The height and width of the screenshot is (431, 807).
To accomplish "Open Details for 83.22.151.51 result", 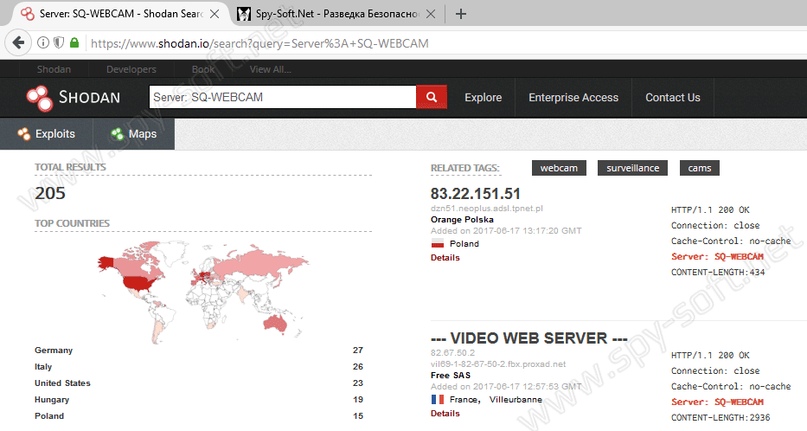I will tap(445, 257).
